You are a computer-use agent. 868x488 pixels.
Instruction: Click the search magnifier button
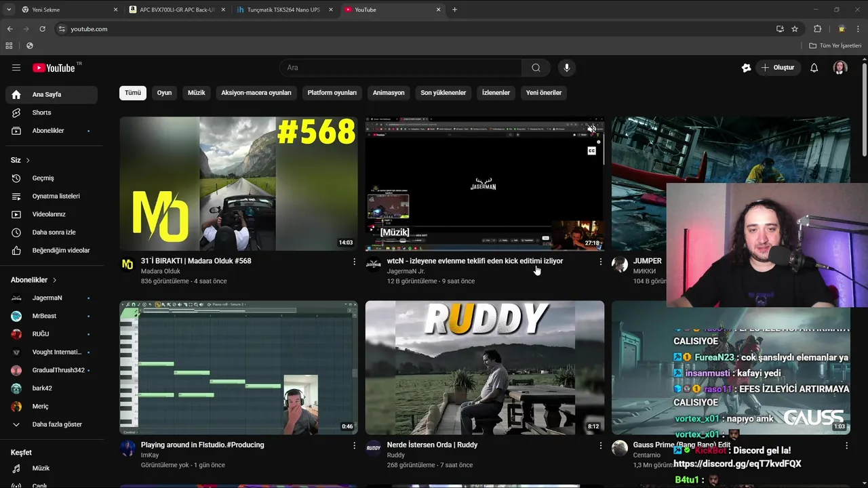pyautogui.click(x=536, y=68)
